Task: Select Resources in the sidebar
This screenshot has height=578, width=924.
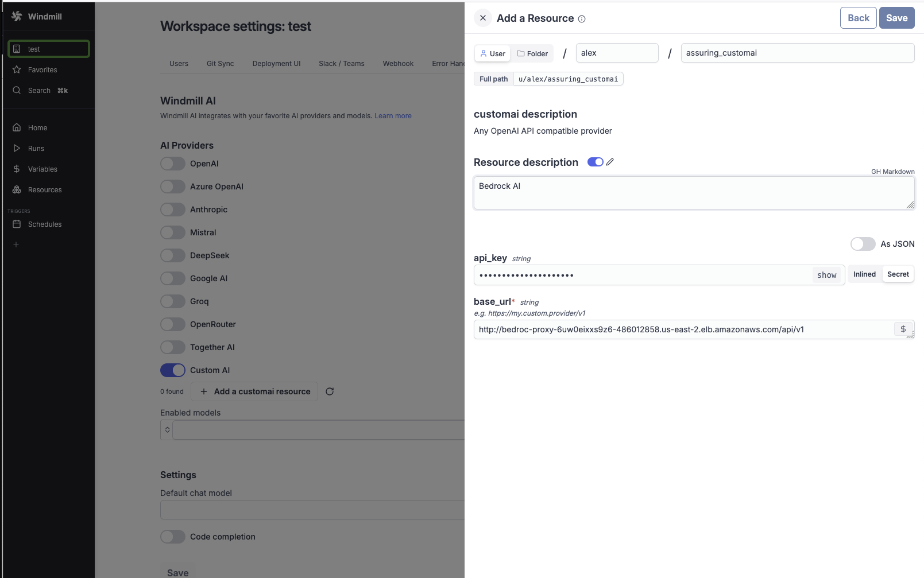Action: tap(44, 189)
